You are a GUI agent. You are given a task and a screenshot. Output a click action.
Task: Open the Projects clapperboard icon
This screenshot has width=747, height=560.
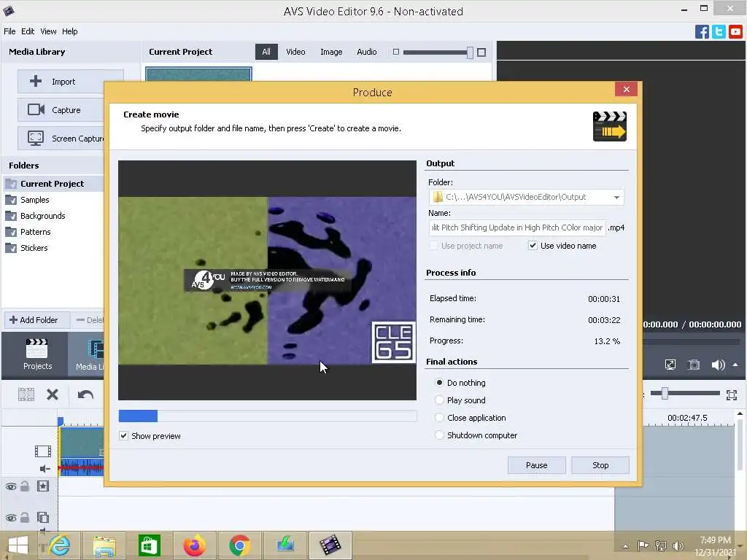36,349
